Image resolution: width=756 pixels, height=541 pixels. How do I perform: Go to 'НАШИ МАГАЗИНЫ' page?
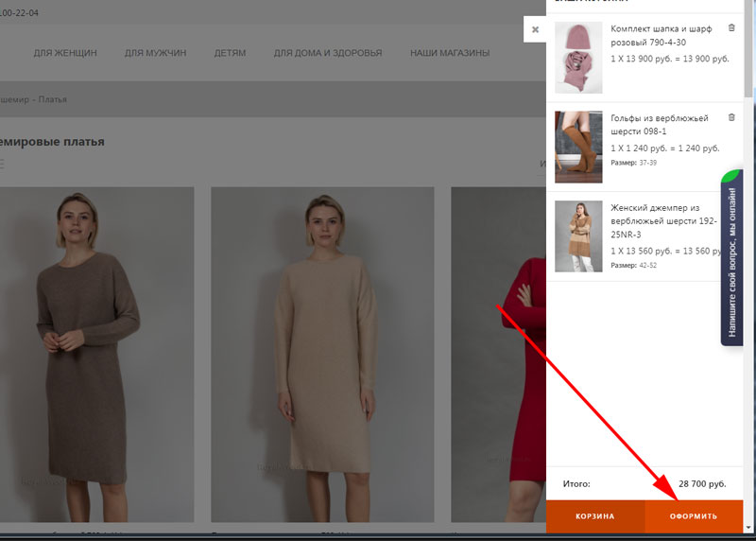pyautogui.click(x=450, y=53)
